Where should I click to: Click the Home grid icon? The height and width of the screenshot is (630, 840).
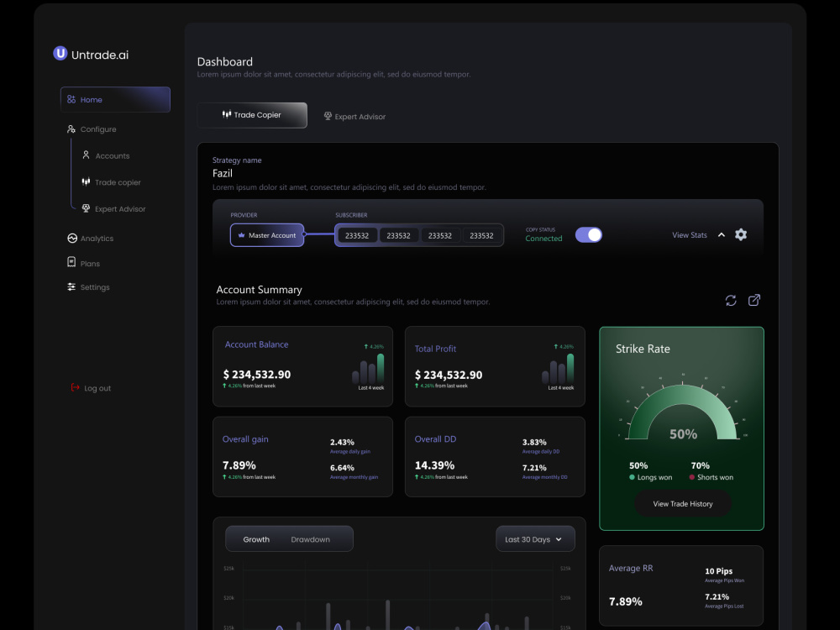pos(71,99)
